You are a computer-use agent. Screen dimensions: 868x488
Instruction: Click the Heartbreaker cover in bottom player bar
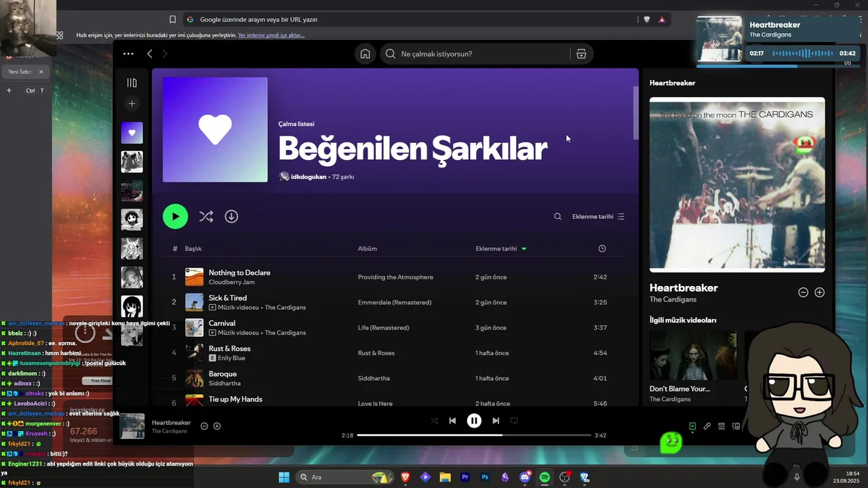point(132,426)
